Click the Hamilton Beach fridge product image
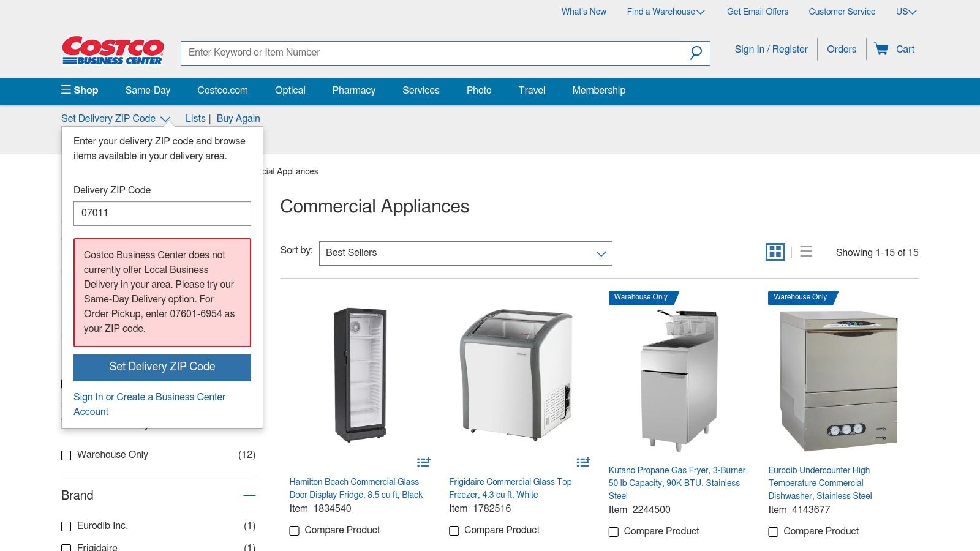 coord(360,375)
